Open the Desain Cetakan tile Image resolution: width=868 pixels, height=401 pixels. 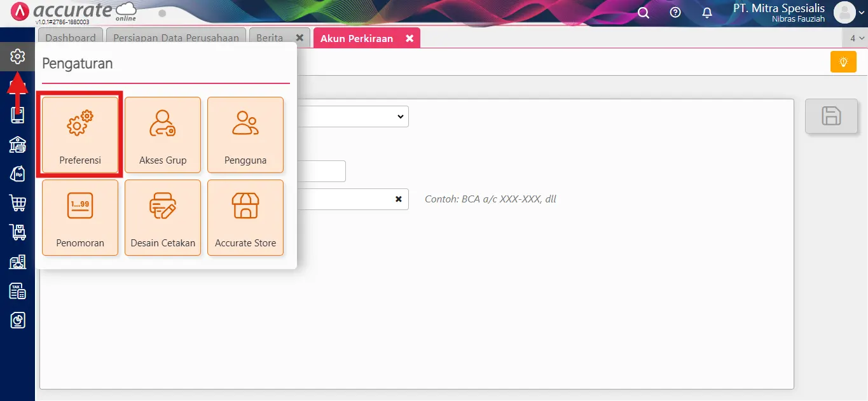point(163,218)
